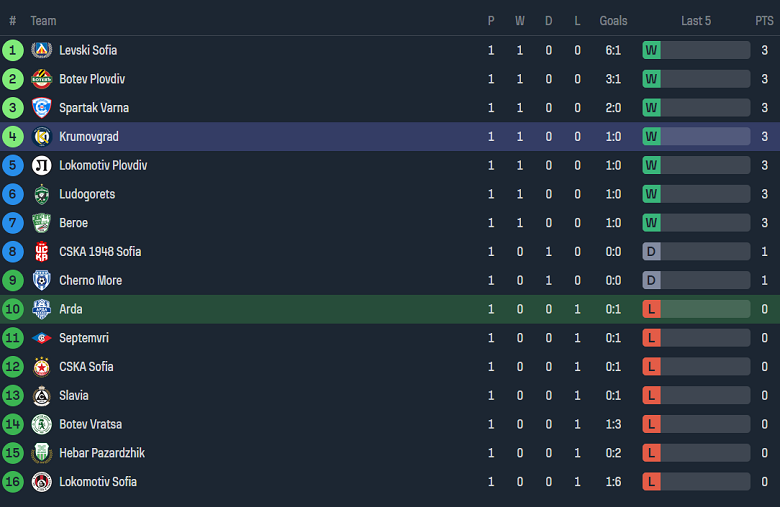
Task: Click the Krumovgrad team badge
Action: click(41, 137)
